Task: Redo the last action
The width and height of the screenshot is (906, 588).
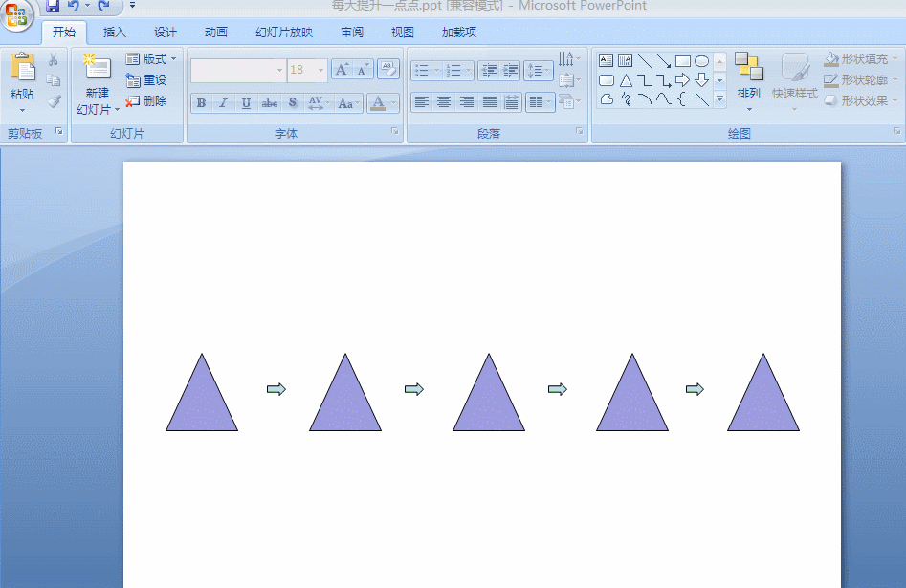Action: pos(104,6)
